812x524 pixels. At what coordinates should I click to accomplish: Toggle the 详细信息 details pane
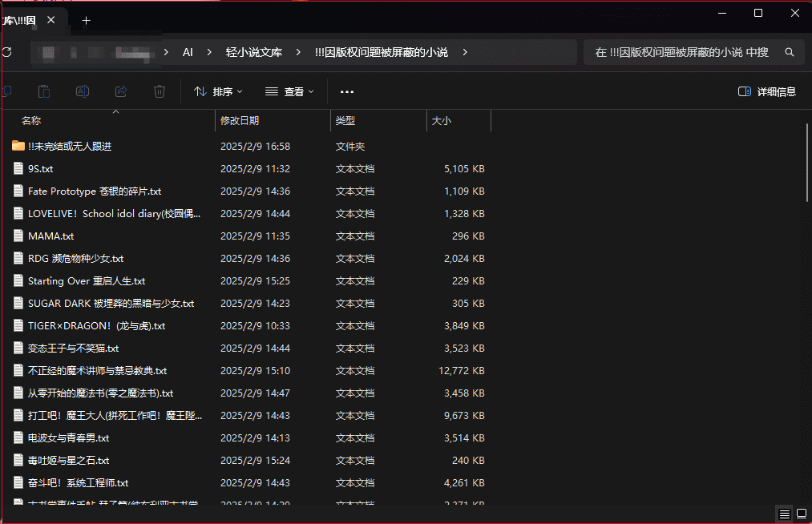[766, 91]
